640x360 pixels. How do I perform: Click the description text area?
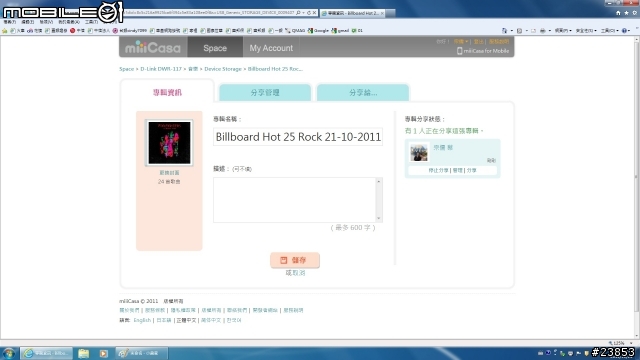[294, 200]
